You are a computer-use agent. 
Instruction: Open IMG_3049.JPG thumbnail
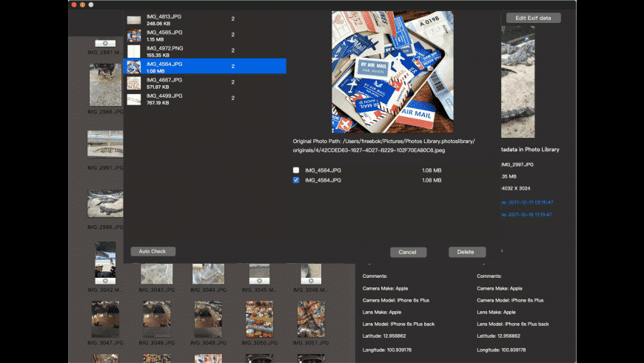208,319
